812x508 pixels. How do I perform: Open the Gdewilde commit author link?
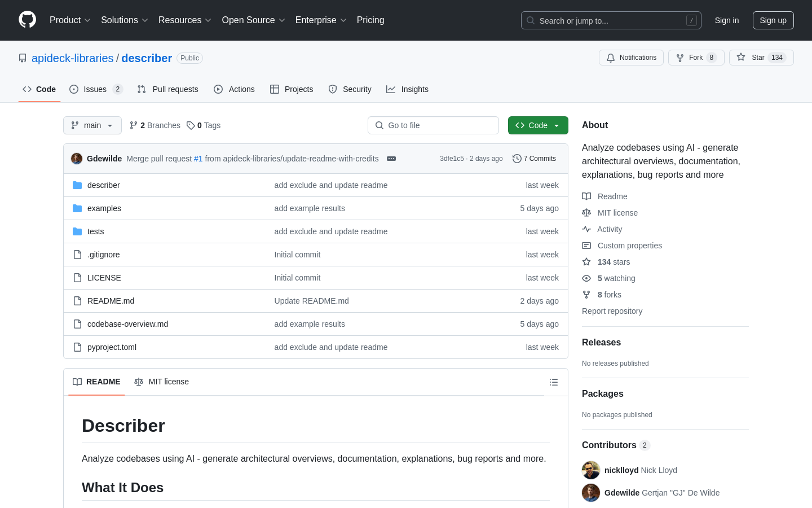104,159
